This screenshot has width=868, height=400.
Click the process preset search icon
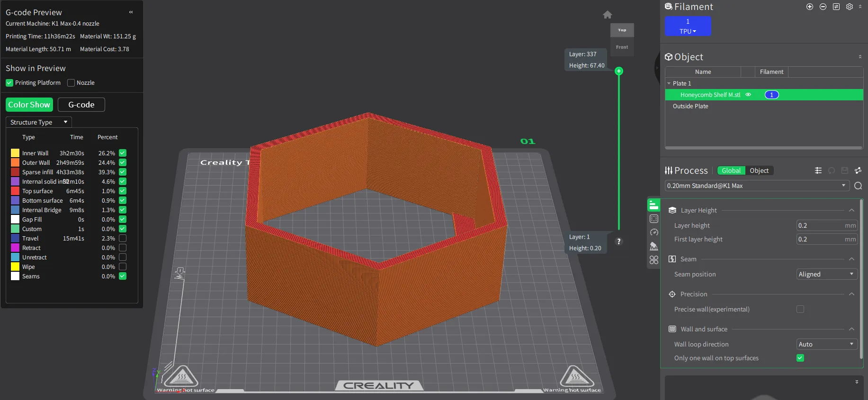[858, 186]
